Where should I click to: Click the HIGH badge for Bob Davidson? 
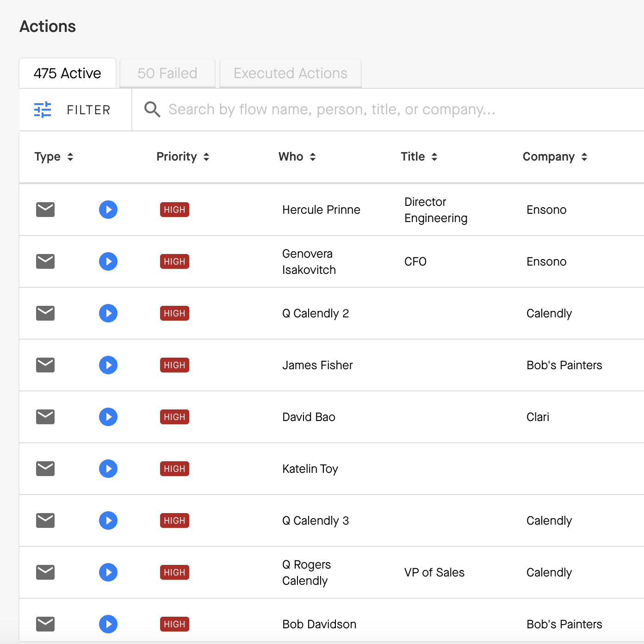(x=174, y=624)
